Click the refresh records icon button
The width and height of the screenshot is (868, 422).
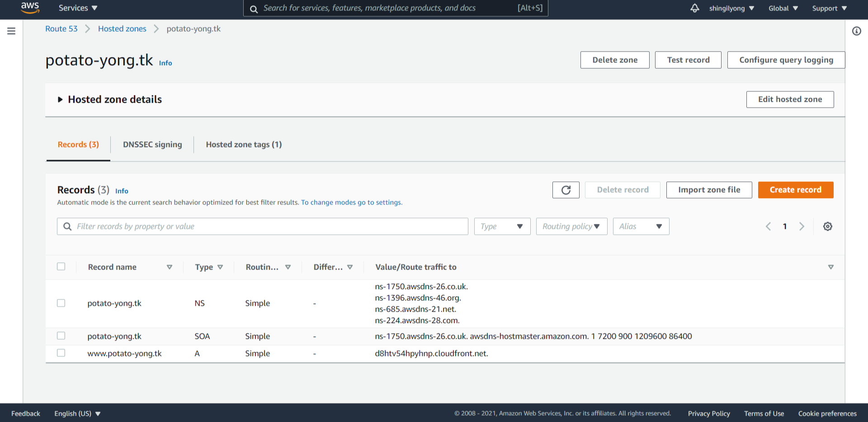[566, 190]
